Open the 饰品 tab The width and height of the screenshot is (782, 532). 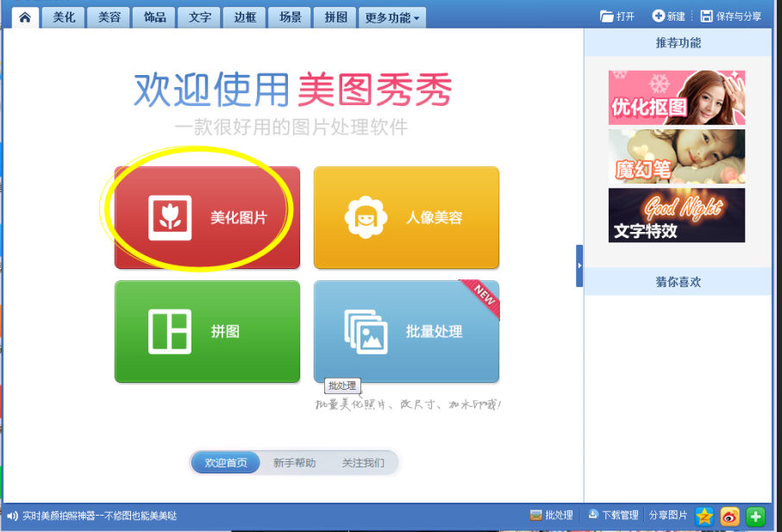pyautogui.click(x=154, y=17)
